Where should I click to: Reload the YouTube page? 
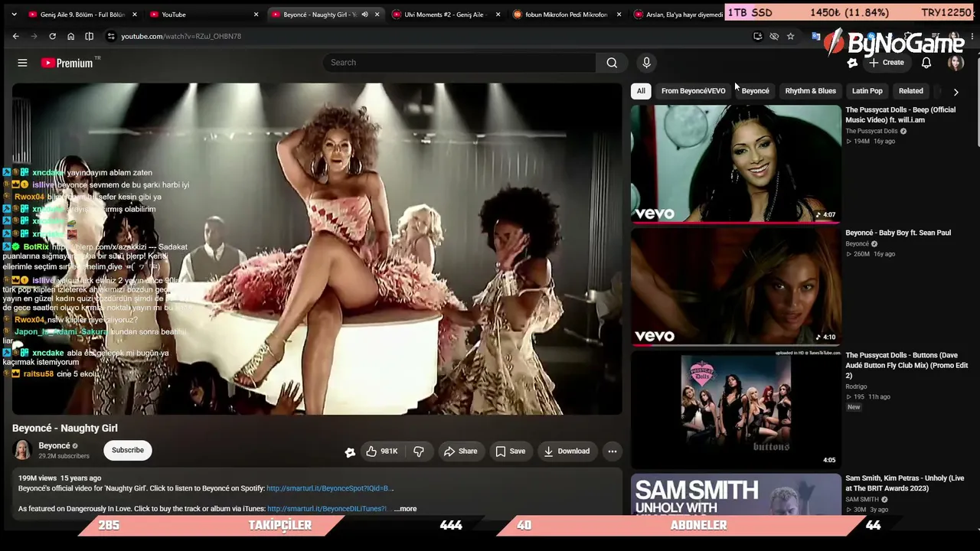pyautogui.click(x=52, y=36)
